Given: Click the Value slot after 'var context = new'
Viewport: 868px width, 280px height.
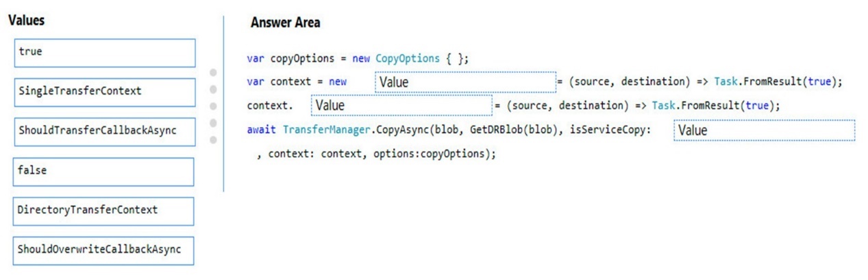Looking at the screenshot, I should coord(465,82).
